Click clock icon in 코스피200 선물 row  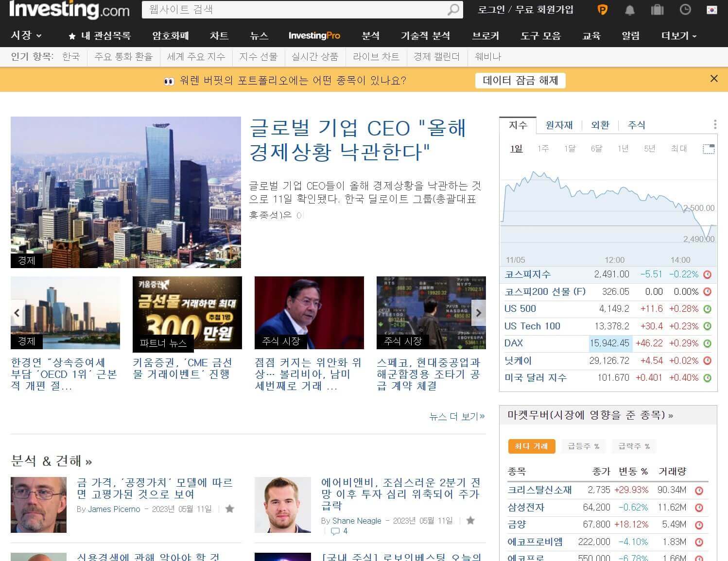pyautogui.click(x=708, y=292)
